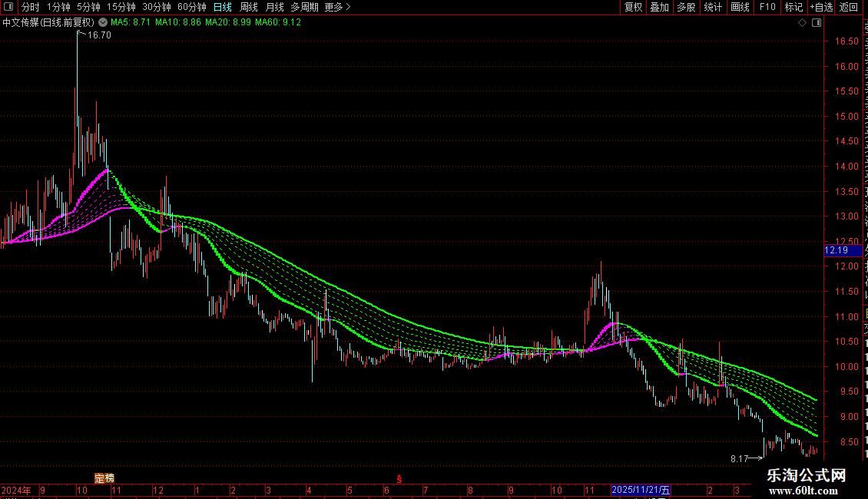Click the panel layout icon at top-left
The width and height of the screenshot is (868, 499).
tap(8, 7)
